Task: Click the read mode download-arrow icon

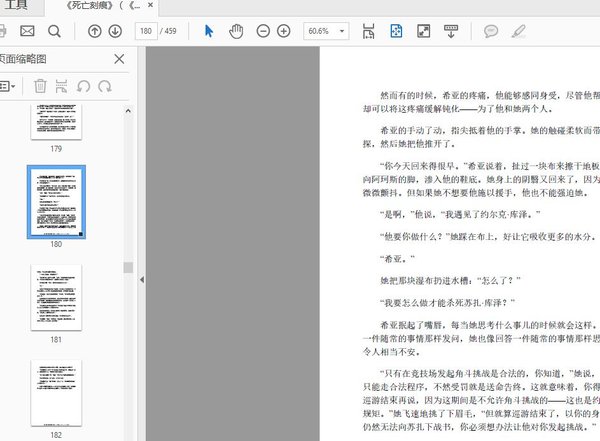Action: tap(451, 31)
